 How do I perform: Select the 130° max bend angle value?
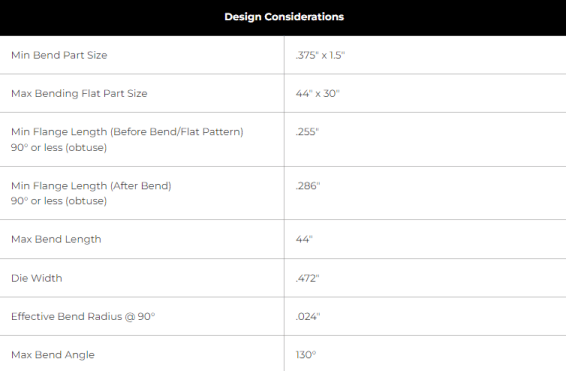tap(306, 355)
